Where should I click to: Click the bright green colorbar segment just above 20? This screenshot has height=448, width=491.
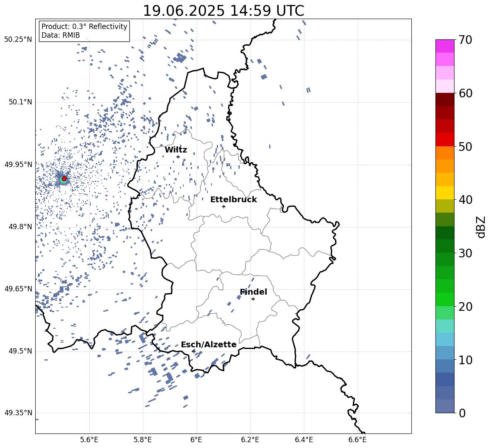click(445, 299)
